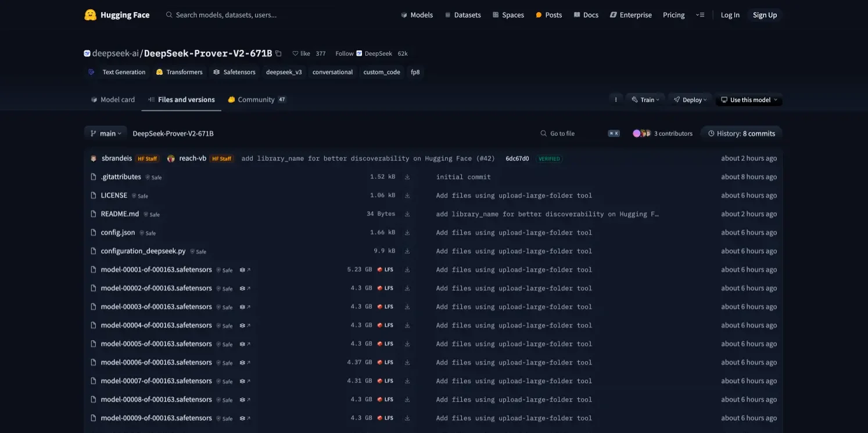Click reach-vb avatar in latest commit

tap(171, 158)
